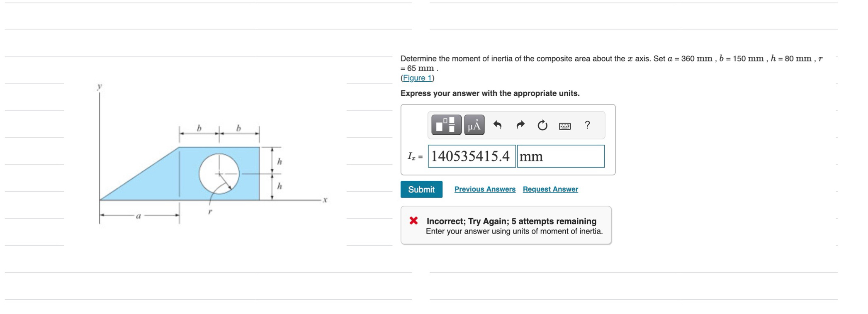Submit the answer
The width and height of the screenshot is (868, 314).
[x=421, y=190]
